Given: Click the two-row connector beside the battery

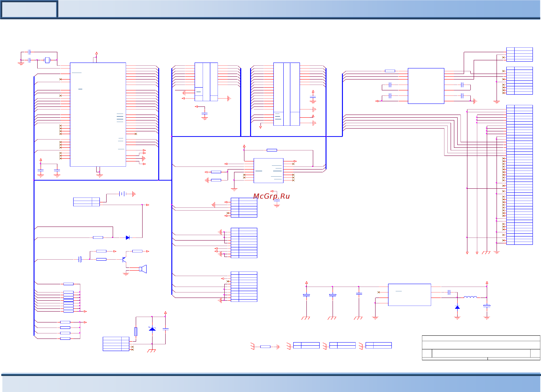Looking at the screenshot, I should click(x=86, y=202).
